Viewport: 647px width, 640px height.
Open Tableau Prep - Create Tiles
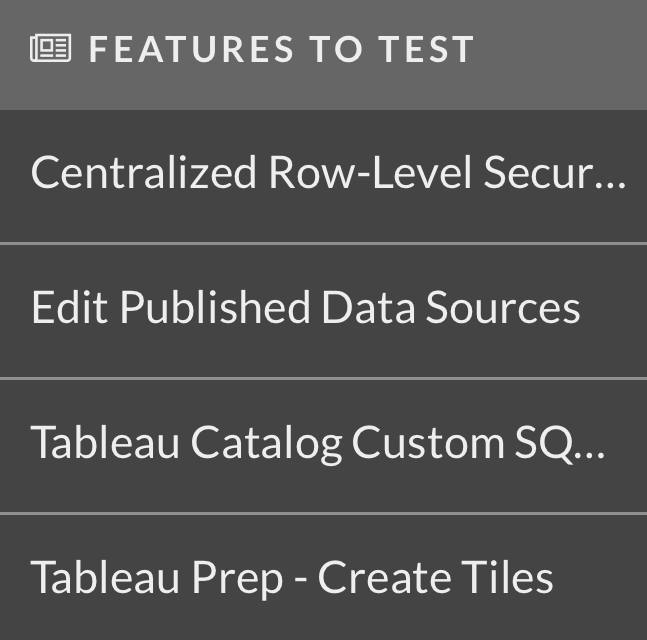(x=324, y=578)
